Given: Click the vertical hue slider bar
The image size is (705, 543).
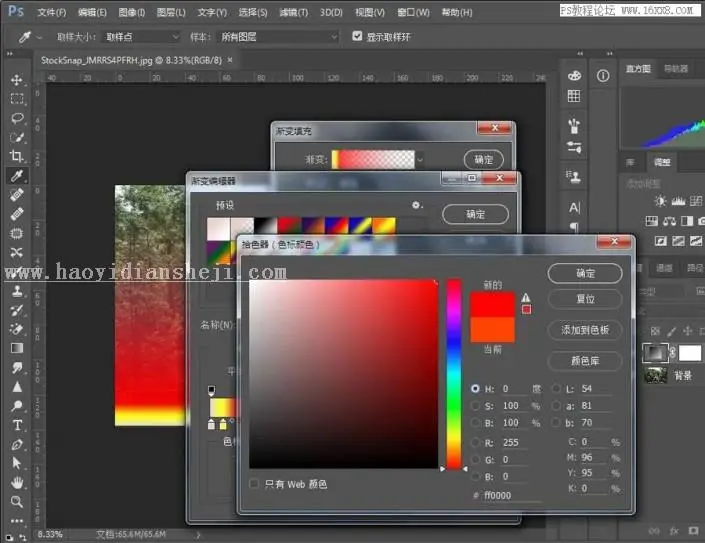Looking at the screenshot, I should [454, 374].
